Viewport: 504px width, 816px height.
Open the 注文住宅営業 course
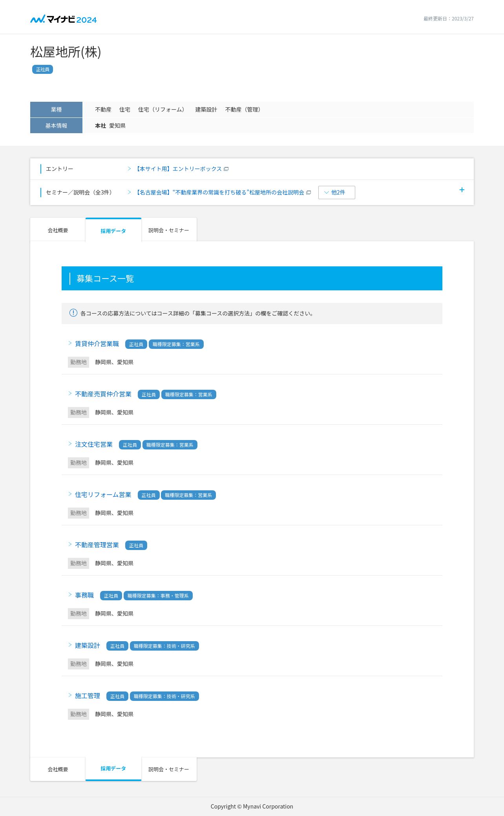tap(94, 444)
